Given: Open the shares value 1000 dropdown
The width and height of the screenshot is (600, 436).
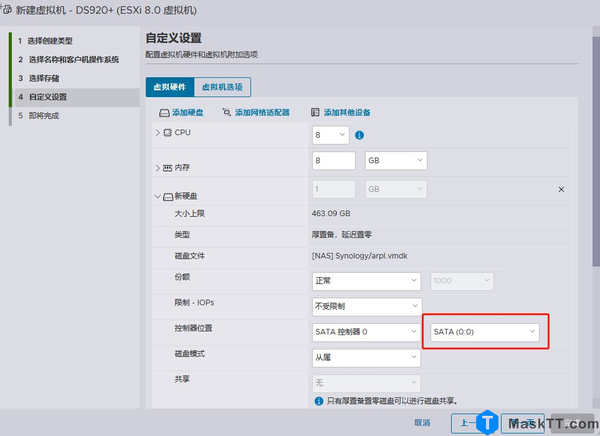Looking at the screenshot, I should point(462,281).
